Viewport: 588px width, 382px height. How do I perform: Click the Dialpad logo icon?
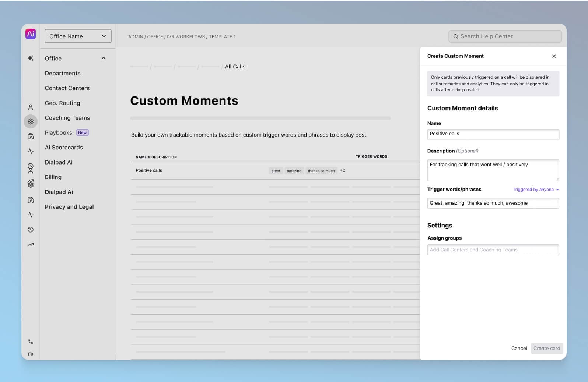(31, 34)
